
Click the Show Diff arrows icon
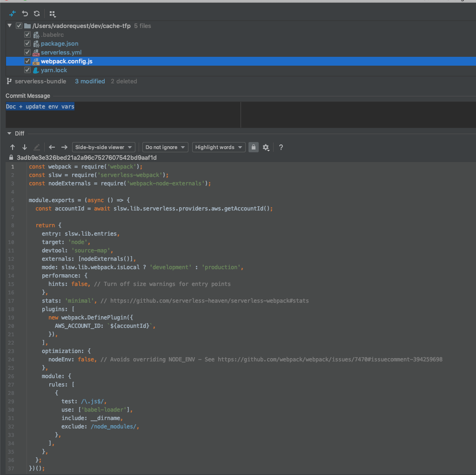[13, 14]
